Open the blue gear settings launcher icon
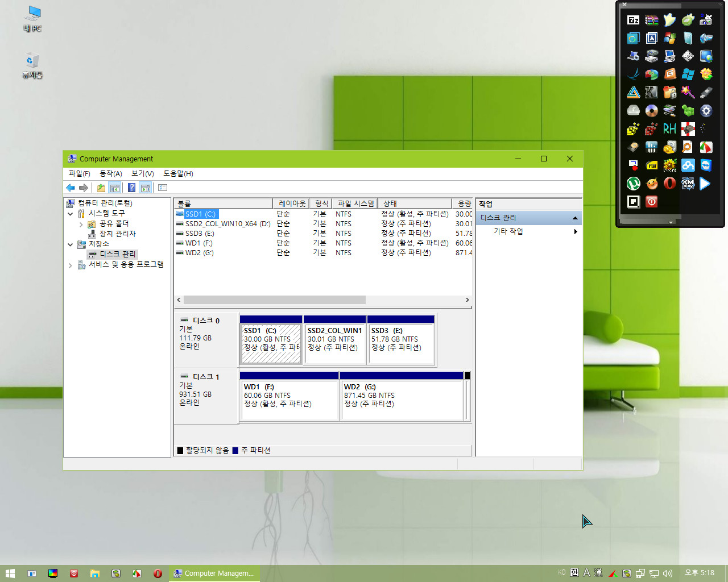 pos(706,111)
